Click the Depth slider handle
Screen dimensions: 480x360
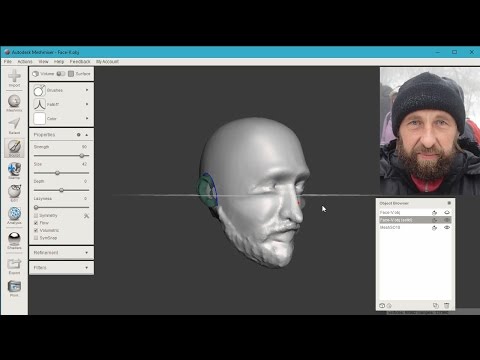tap(61, 190)
